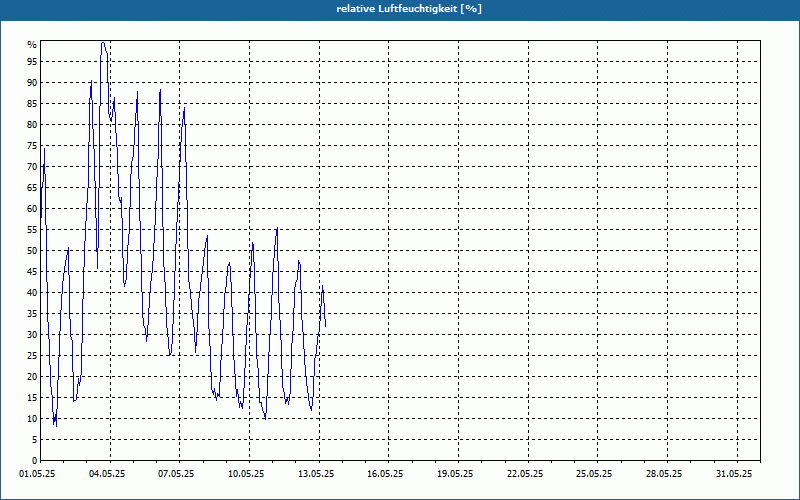Click y-axis value 45
Screen dimensions: 800x500
tap(32, 272)
